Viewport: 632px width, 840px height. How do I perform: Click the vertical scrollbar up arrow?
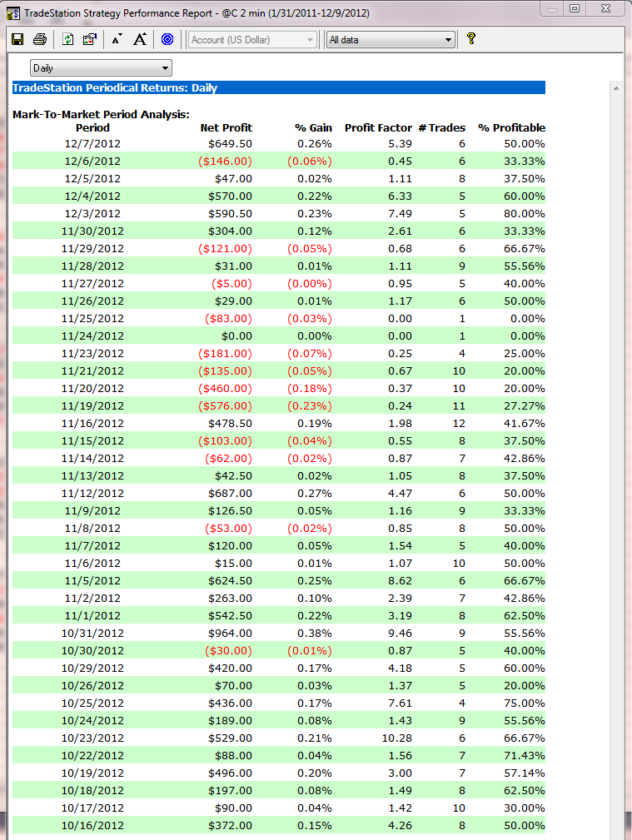click(616, 87)
